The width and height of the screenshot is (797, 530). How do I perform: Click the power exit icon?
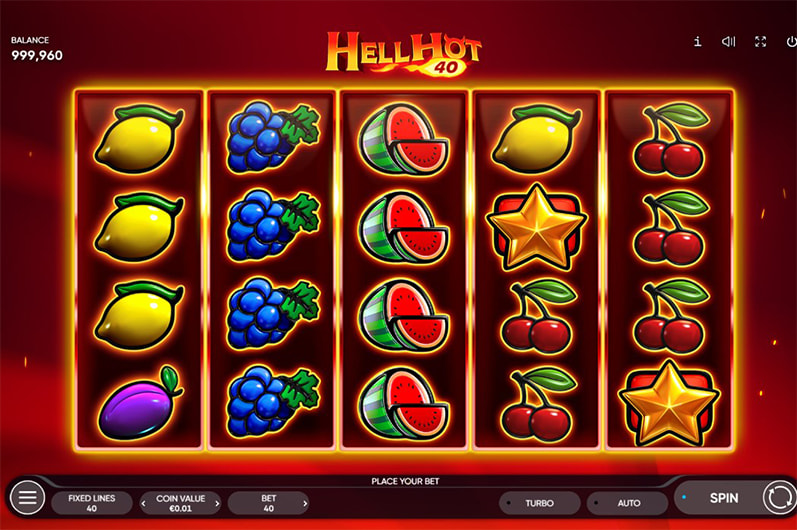pos(791,42)
